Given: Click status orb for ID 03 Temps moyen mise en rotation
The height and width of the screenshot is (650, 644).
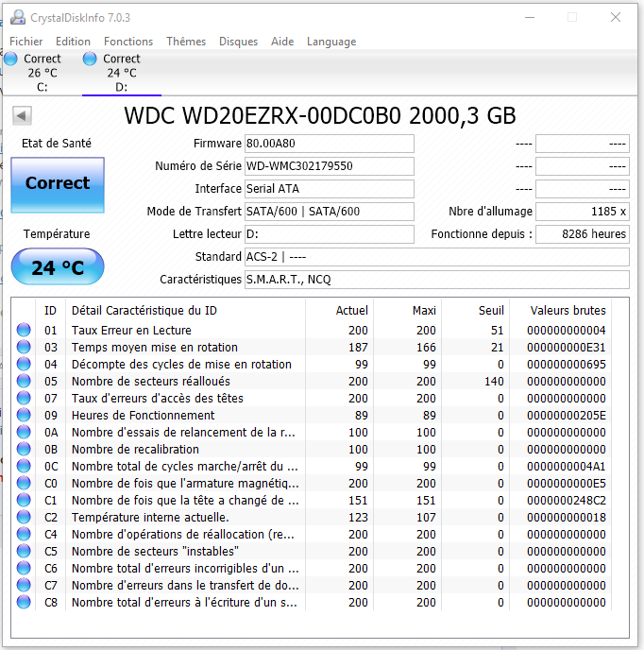Looking at the screenshot, I should [x=24, y=347].
